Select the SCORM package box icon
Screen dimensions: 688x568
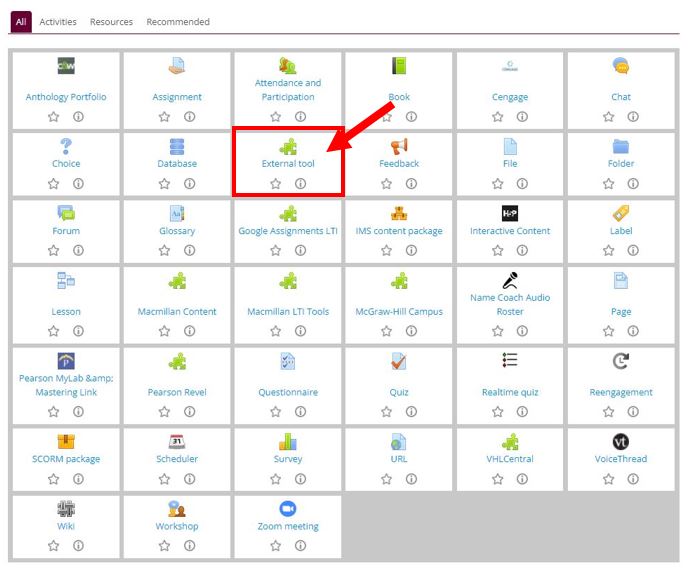click(66, 442)
